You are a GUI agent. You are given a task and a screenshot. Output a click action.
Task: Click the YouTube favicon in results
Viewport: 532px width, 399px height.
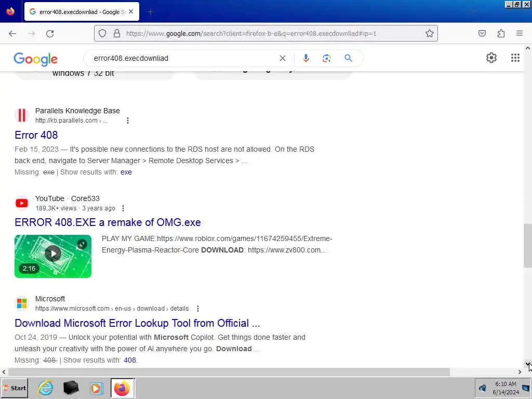(22, 203)
